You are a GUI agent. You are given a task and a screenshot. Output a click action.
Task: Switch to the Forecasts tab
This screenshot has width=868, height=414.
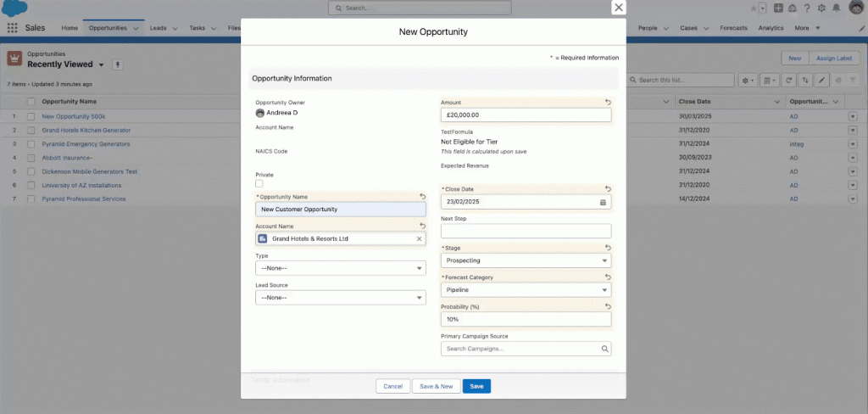click(x=733, y=28)
